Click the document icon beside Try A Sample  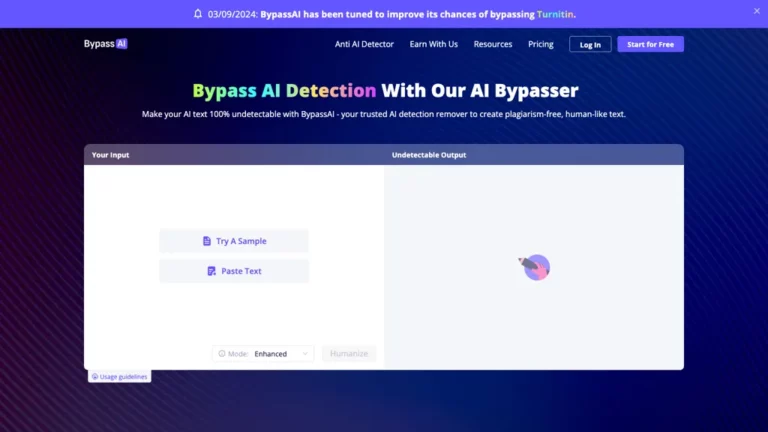click(x=207, y=241)
